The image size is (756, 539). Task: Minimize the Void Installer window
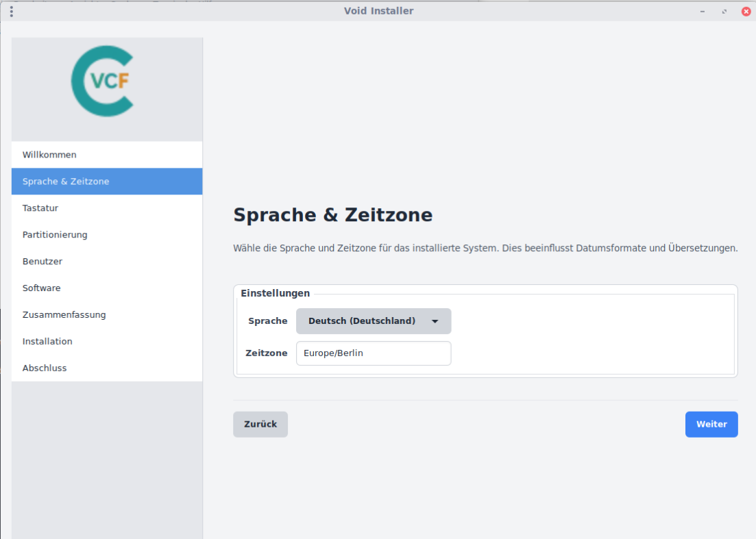[703, 11]
